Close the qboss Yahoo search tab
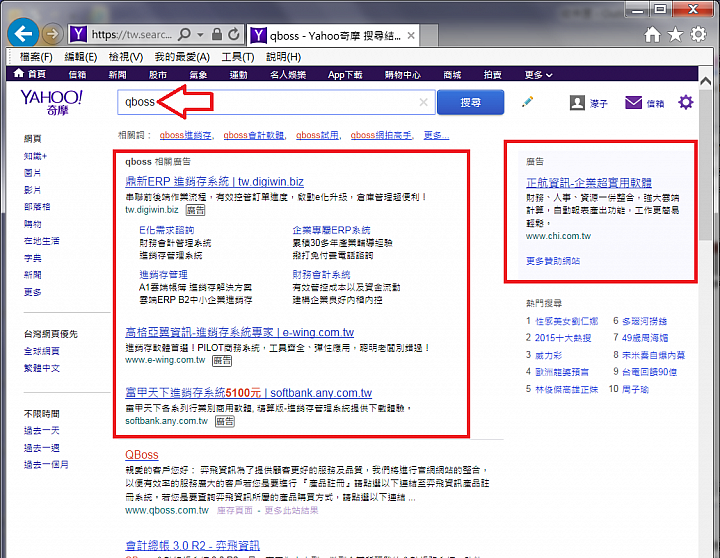 pos(411,35)
